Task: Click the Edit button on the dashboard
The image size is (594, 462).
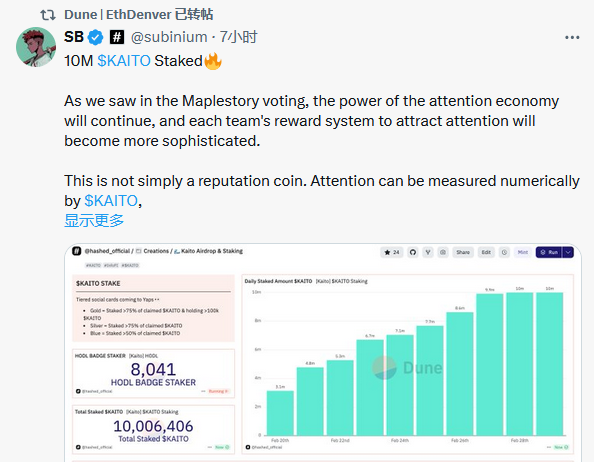Action: pos(486,252)
